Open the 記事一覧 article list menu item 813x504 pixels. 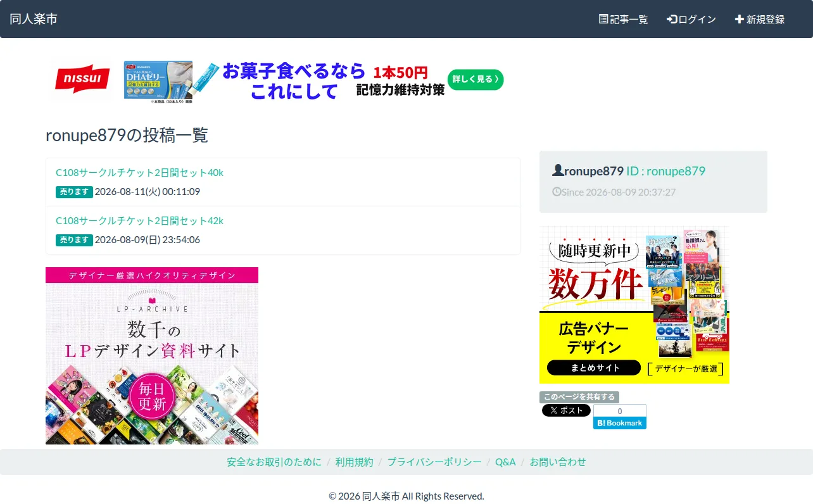click(623, 19)
